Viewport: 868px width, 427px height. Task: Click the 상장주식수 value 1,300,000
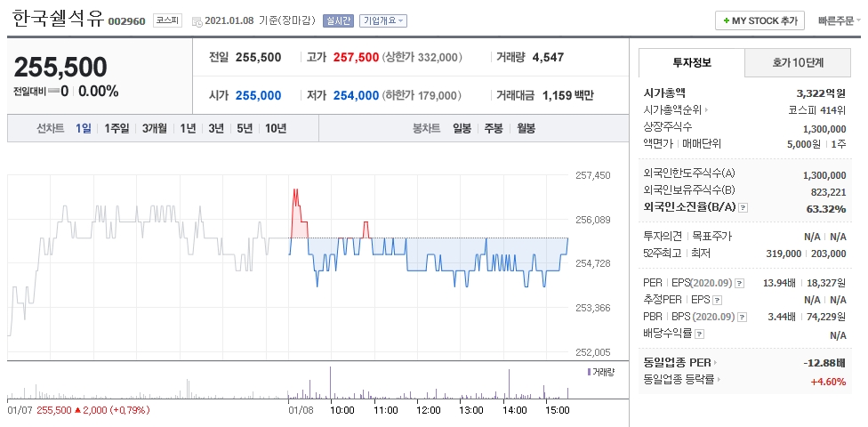[x=824, y=129]
